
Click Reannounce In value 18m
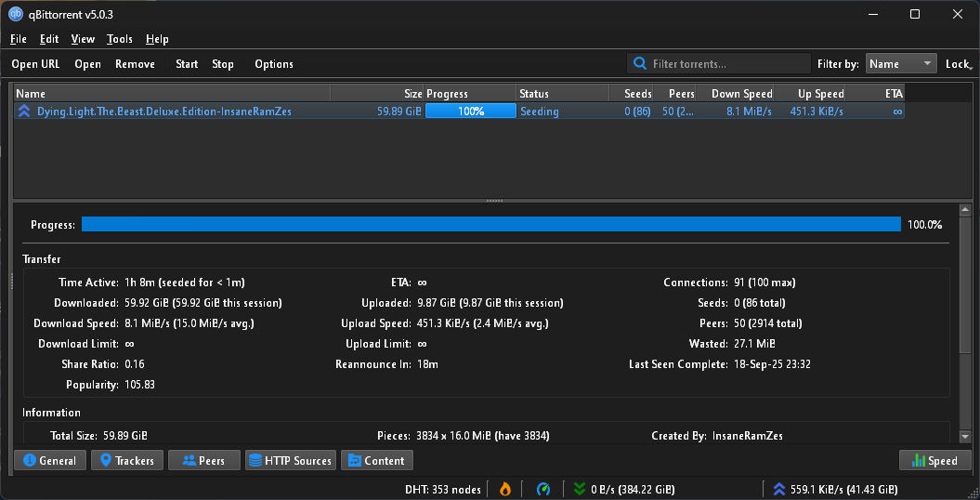(x=427, y=364)
